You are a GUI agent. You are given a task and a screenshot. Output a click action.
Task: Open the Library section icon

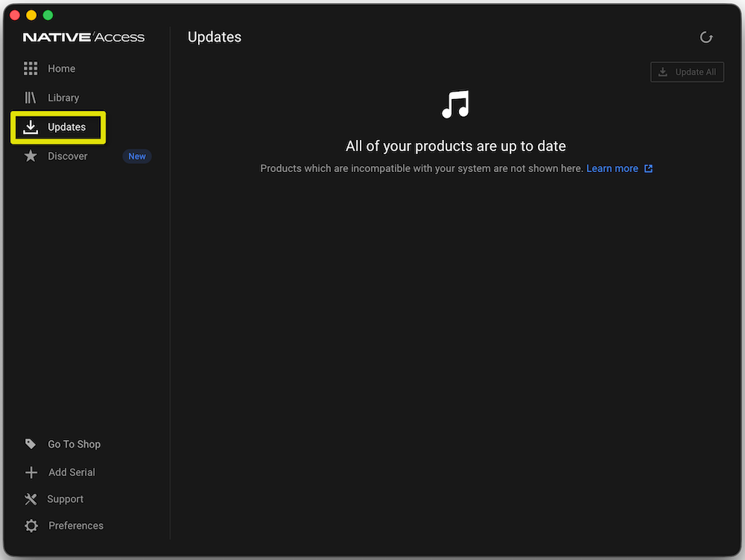coord(31,97)
